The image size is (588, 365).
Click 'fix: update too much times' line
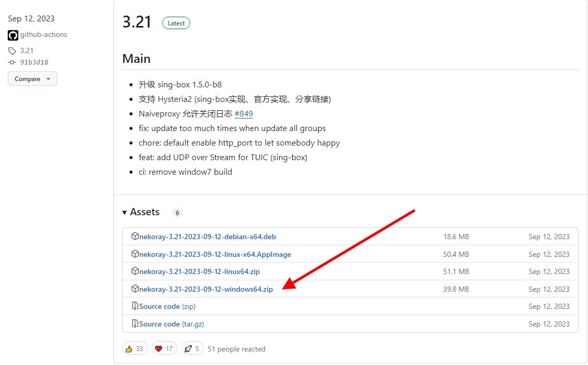(x=232, y=128)
